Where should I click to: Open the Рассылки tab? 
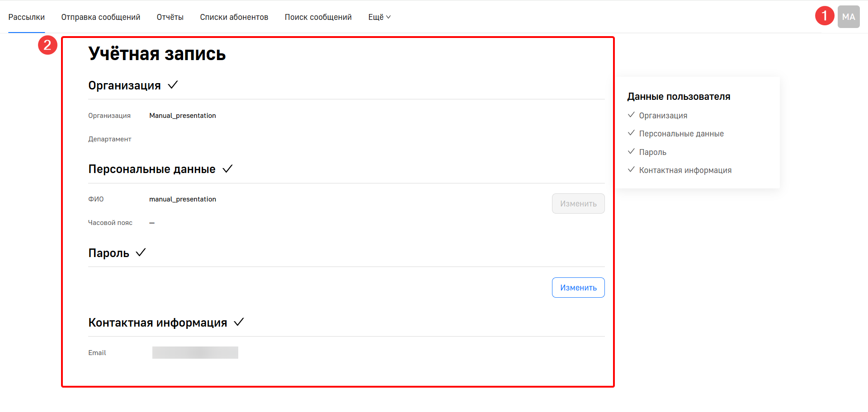(27, 17)
